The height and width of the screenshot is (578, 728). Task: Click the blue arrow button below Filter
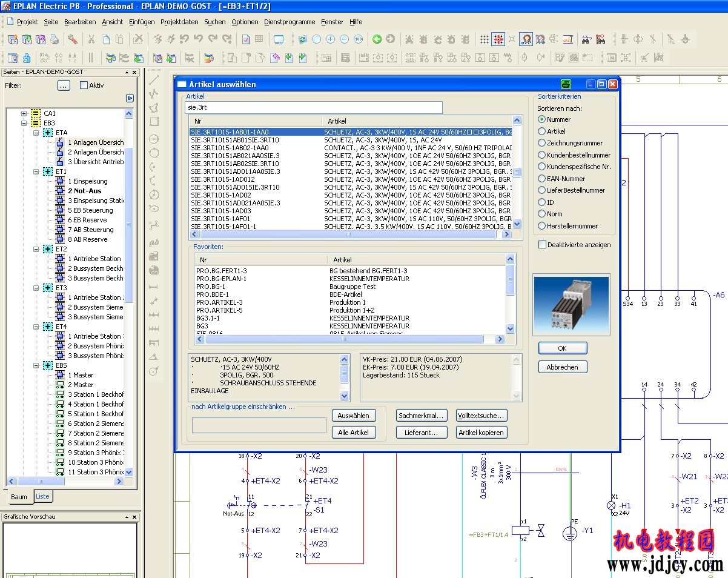coord(130,98)
